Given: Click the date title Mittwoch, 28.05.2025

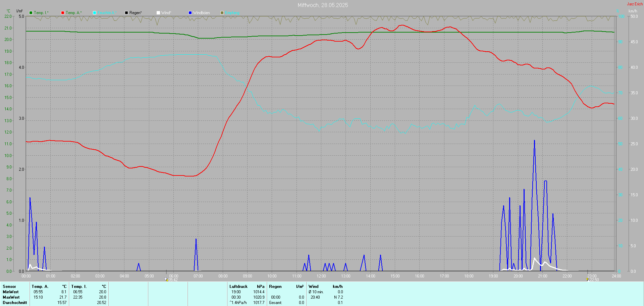Looking at the screenshot, I should click(323, 5).
